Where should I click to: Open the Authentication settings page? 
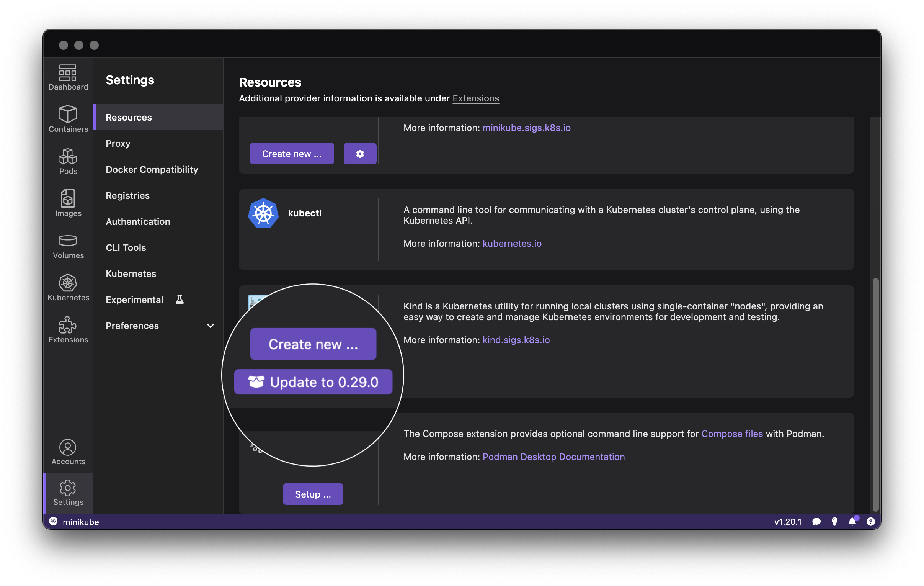point(138,221)
